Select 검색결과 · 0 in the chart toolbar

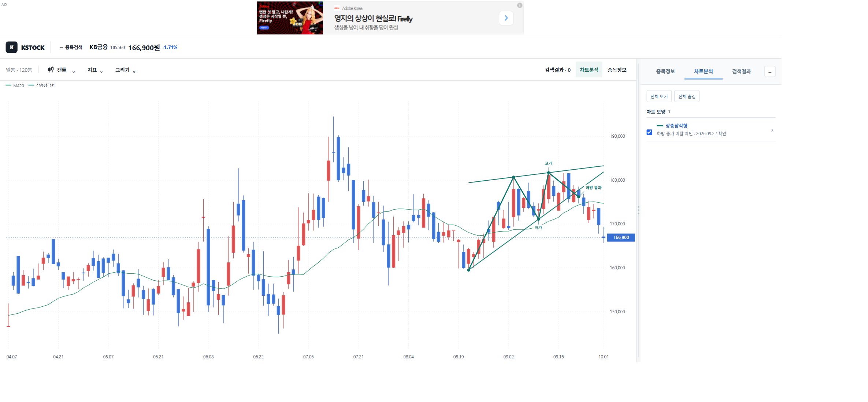coord(557,70)
